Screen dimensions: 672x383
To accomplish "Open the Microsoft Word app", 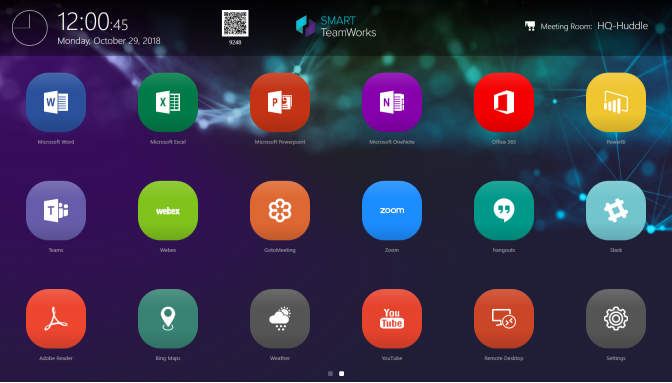I will [x=56, y=102].
